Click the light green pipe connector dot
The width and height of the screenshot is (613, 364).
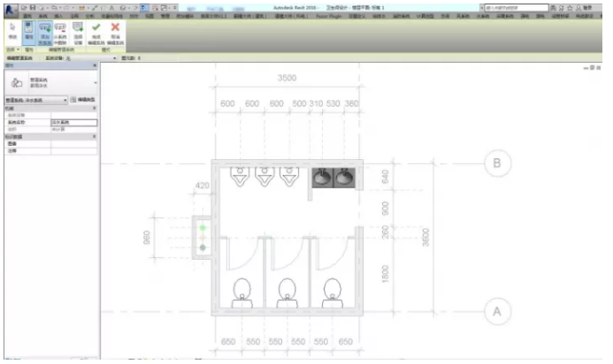pos(203,228)
